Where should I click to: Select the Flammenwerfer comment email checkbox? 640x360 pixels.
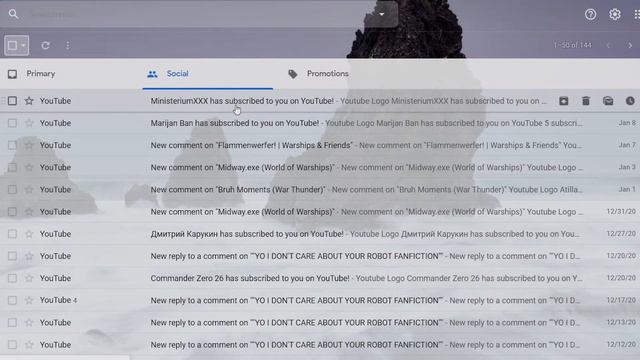click(12, 145)
